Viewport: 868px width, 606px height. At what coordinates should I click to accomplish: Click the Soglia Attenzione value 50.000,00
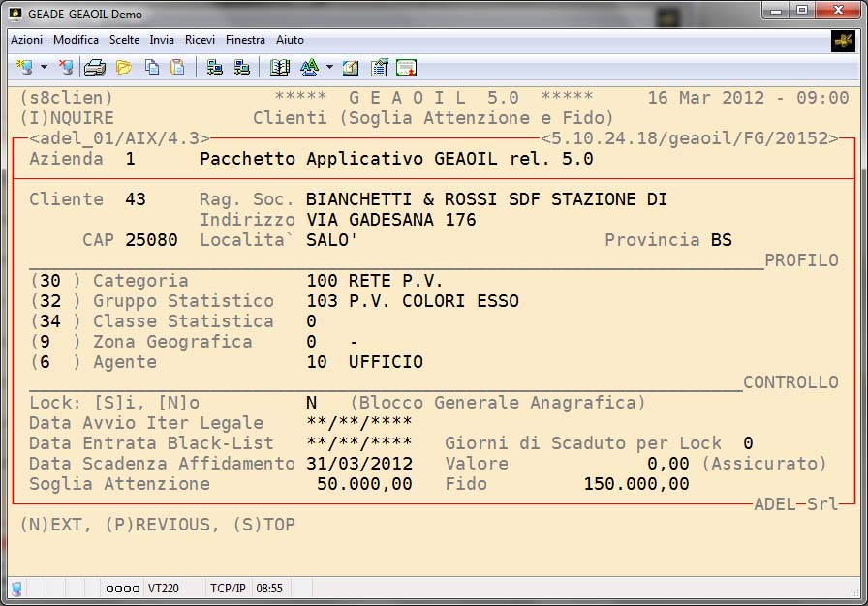pyautogui.click(x=364, y=484)
